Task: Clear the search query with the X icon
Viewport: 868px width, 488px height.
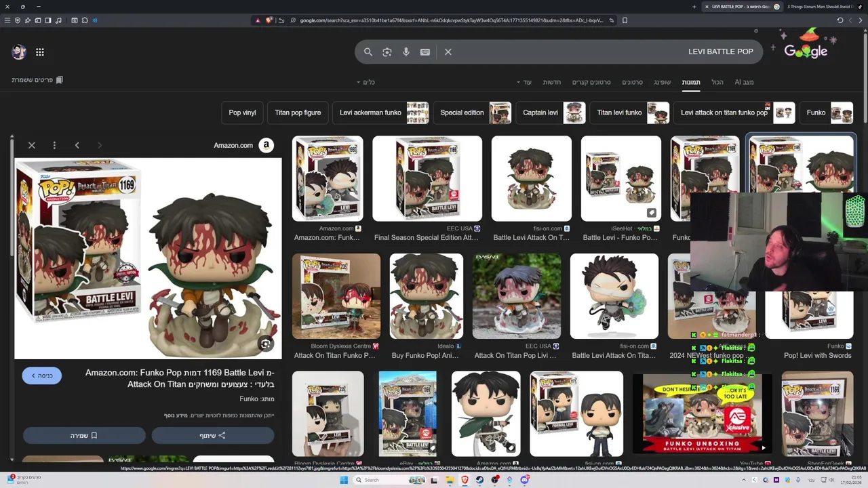Action: (448, 52)
